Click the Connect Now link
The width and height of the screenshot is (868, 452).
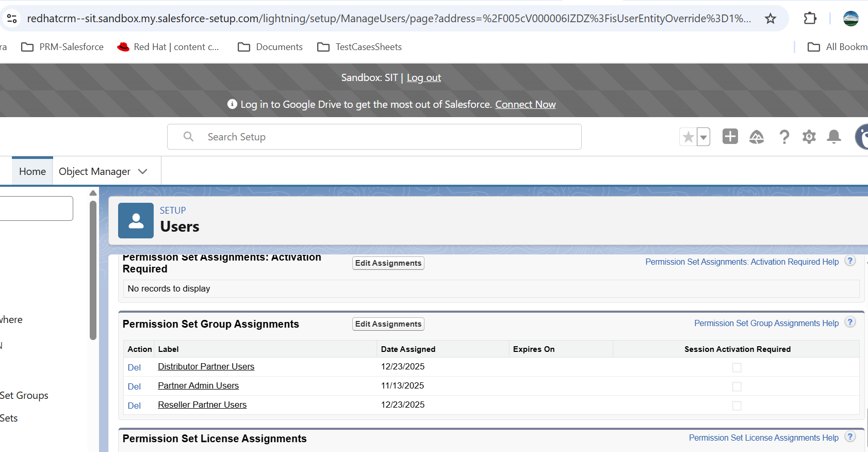coord(526,105)
